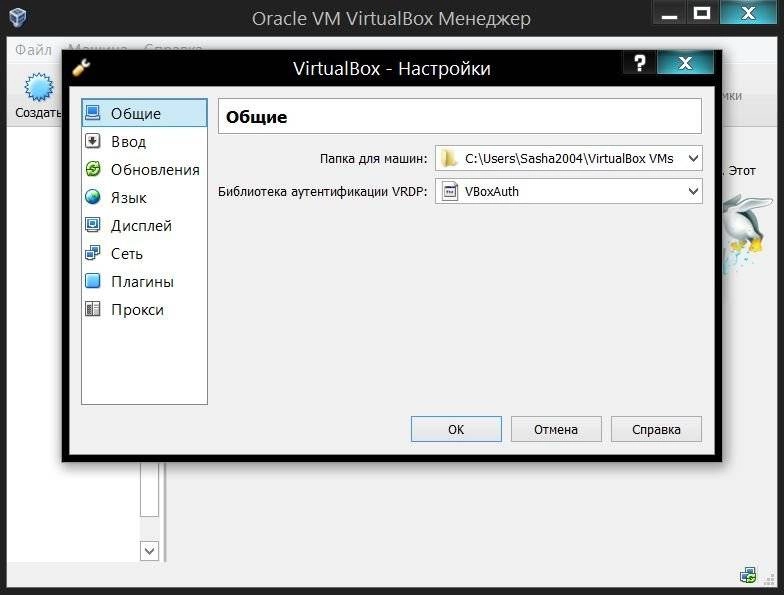Click the Библиотека аутентификации VRDP label

click(x=322, y=192)
